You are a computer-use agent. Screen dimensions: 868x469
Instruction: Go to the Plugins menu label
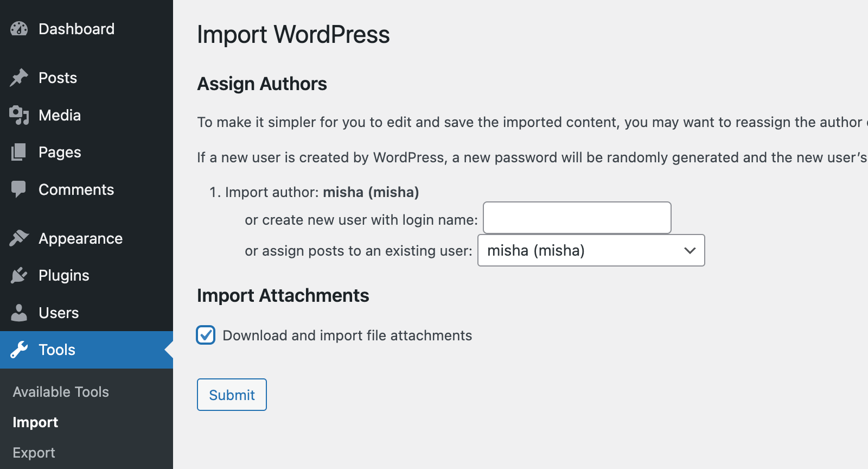[64, 275]
